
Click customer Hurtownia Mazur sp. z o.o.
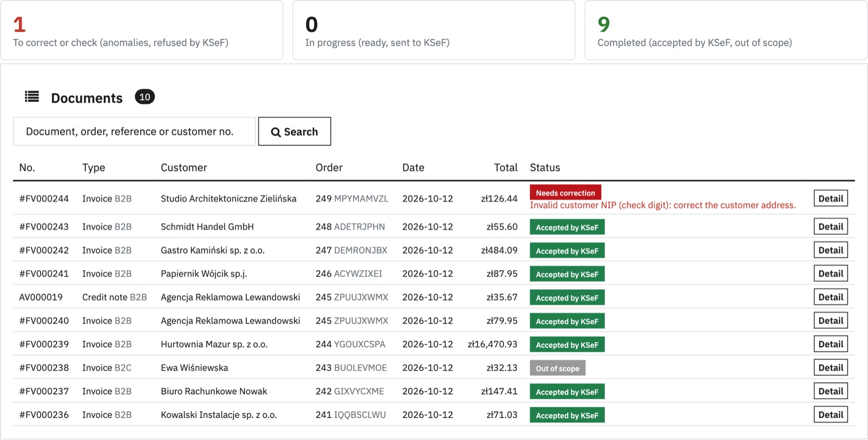tap(214, 344)
